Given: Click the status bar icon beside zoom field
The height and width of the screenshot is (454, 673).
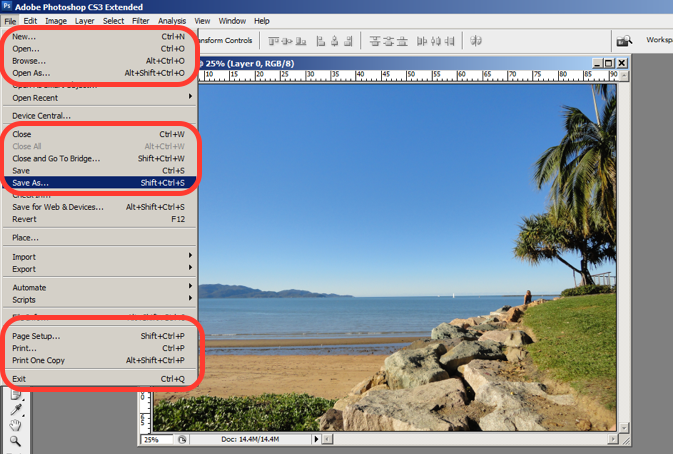Looking at the screenshot, I should coord(182,439).
